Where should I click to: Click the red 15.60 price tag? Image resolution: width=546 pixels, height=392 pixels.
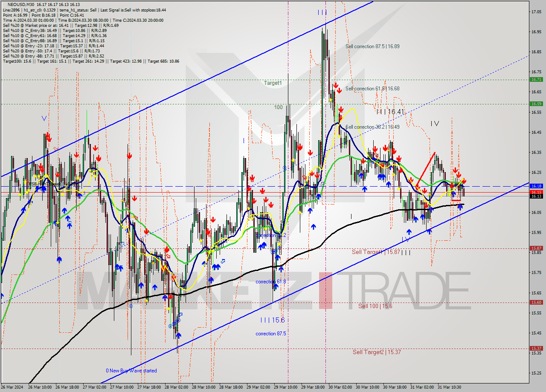536,302
